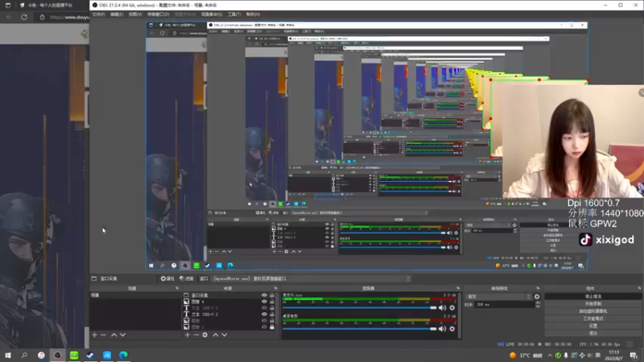Remove selected scene with the minus icon
644x362 pixels.
(x=103, y=335)
